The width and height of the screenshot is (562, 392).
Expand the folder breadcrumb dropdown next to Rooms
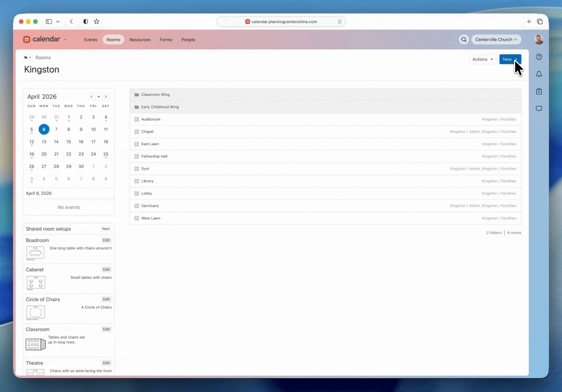[x=27, y=58]
